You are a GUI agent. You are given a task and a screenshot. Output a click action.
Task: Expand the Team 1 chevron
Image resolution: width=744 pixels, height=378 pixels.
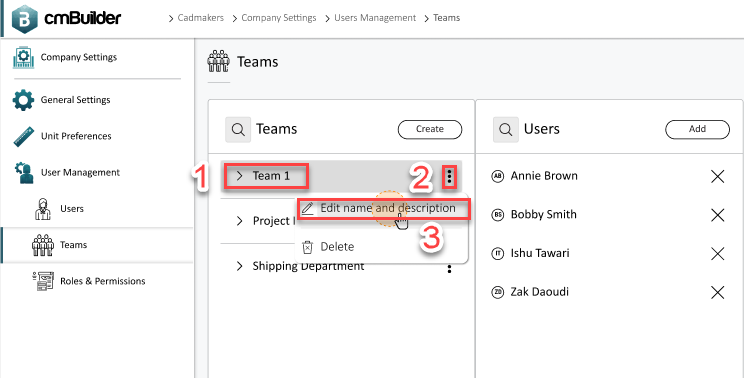(x=240, y=176)
